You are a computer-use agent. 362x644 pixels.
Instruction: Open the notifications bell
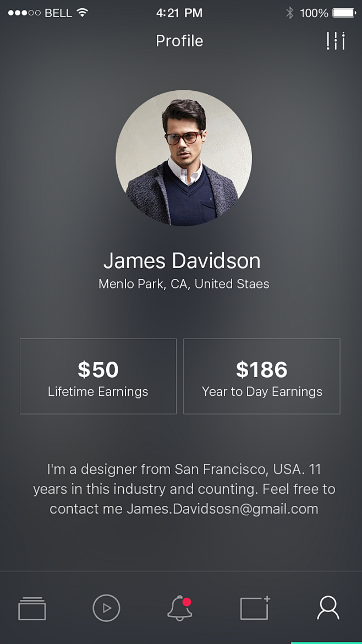click(179, 608)
